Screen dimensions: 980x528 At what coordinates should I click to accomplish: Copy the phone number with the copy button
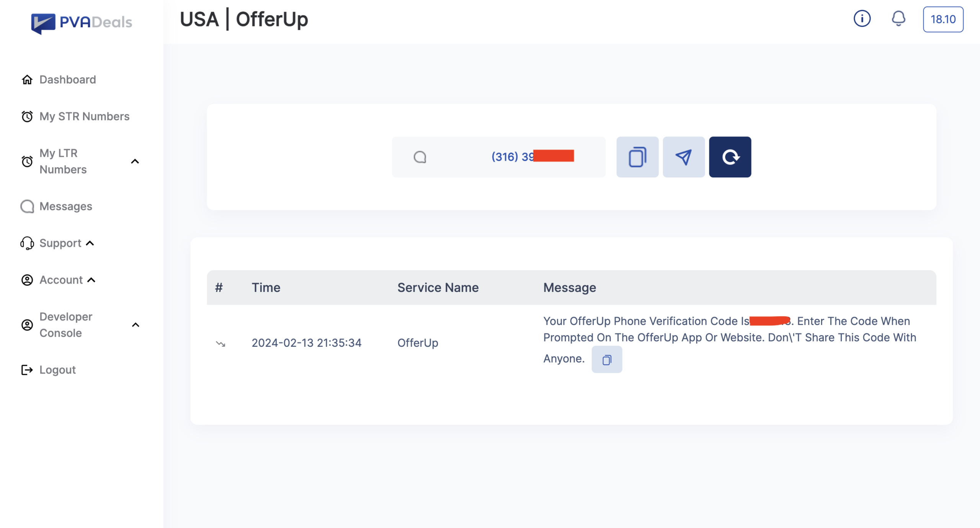click(x=637, y=157)
